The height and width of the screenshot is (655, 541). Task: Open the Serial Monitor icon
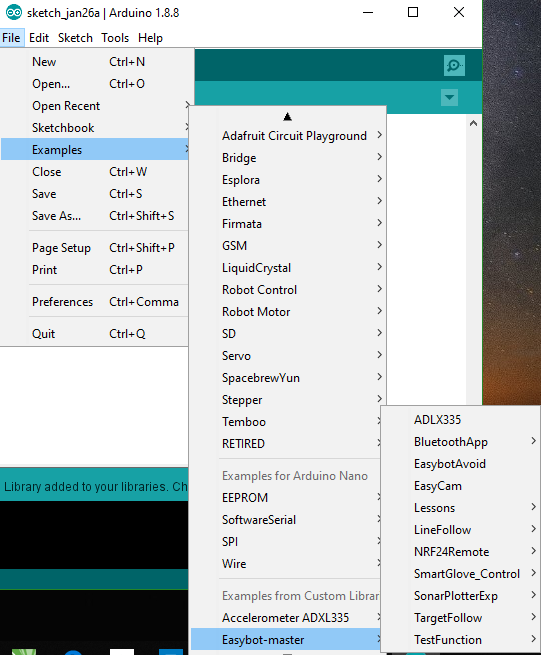tap(454, 66)
